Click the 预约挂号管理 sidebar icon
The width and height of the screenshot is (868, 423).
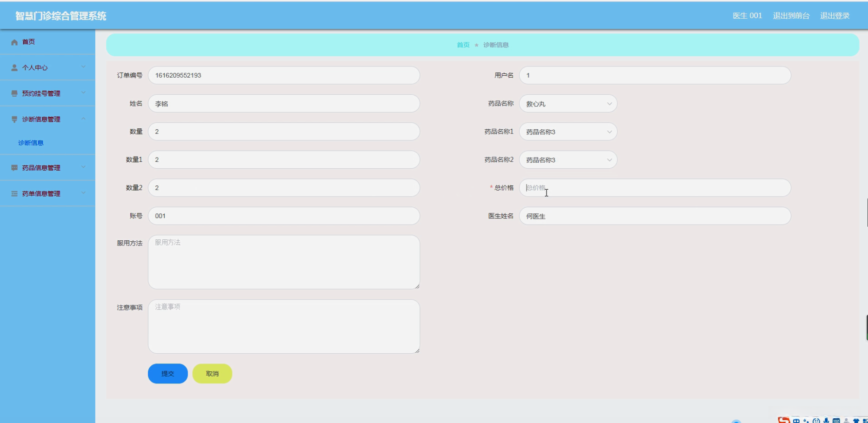pos(14,93)
